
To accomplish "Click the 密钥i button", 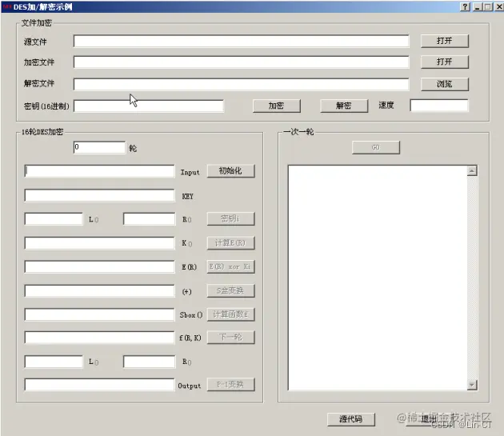I will point(230,218).
